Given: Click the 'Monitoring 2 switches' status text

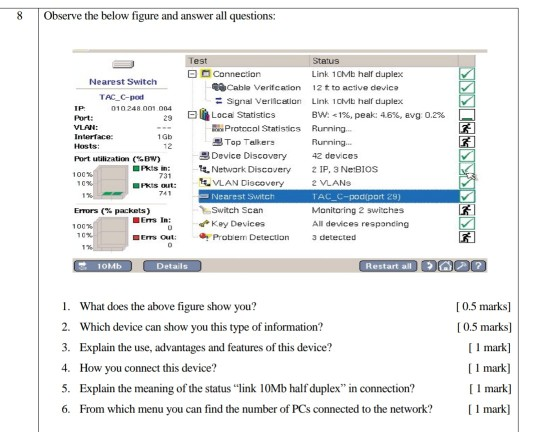Looking at the screenshot, I should pos(357,210).
